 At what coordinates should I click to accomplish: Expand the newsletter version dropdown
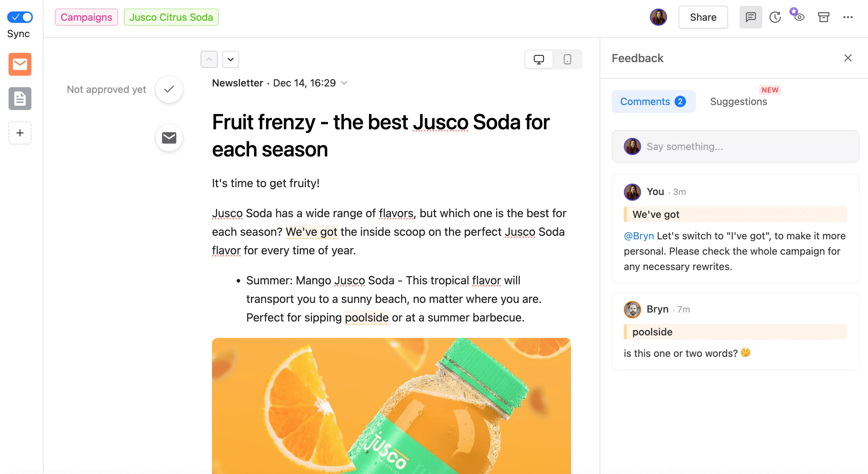tap(345, 82)
